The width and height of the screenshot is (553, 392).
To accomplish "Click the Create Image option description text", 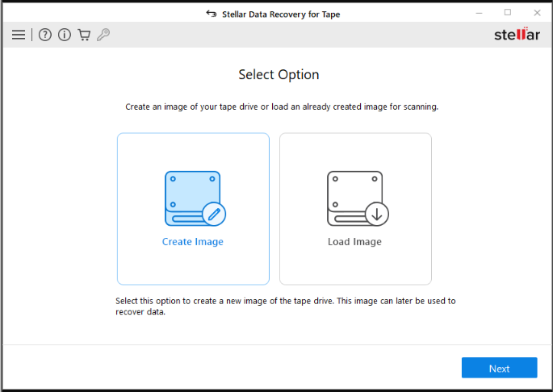I will pos(286,307).
